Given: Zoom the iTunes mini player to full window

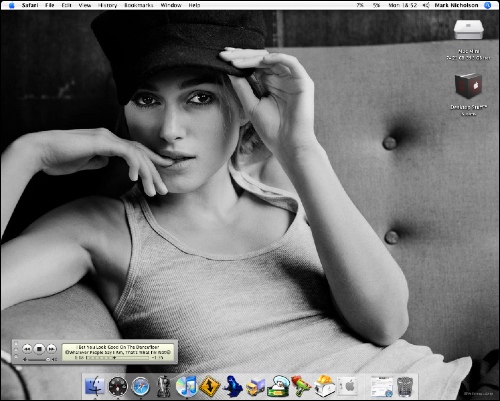Looking at the screenshot, I should [16, 357].
